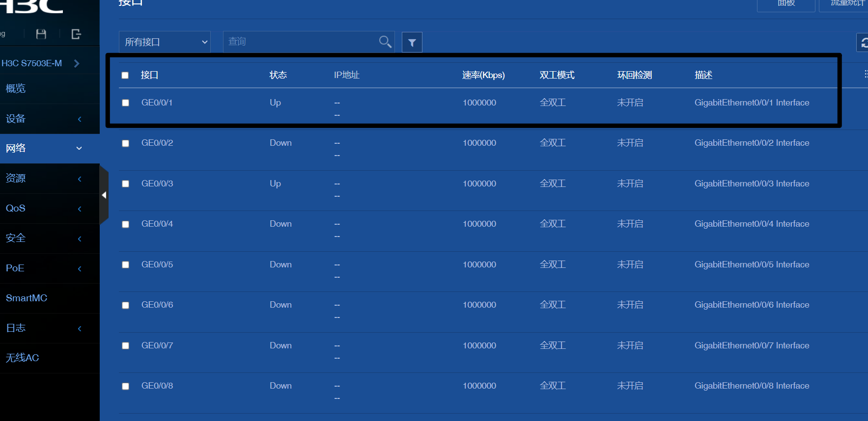Click the GigabitEthernet0/0/7 Interface description
The image size is (868, 421).
(752, 345)
